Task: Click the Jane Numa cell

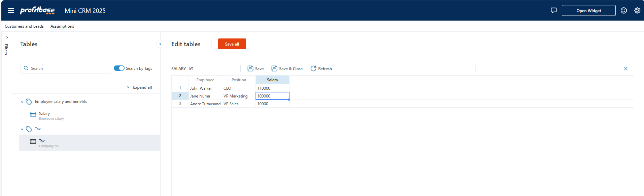Action: 205,96
